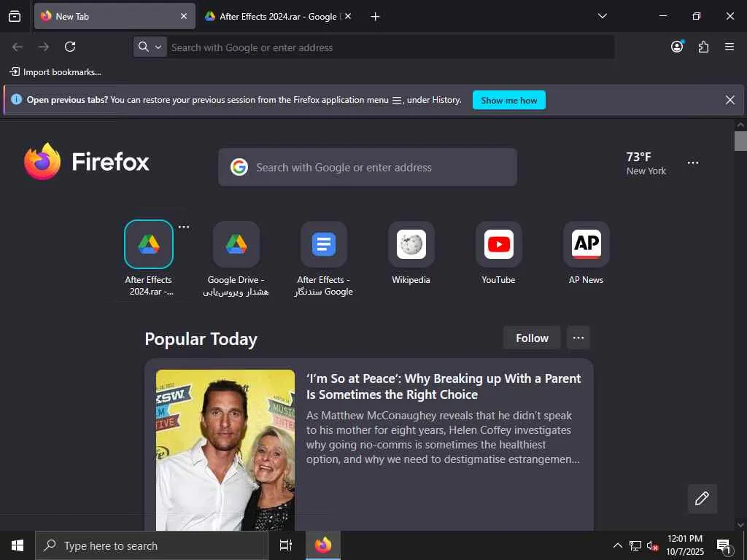Viewport: 747px width, 560px height.
Task: Dismiss the Open previous tabs notification
Action: [729, 100]
